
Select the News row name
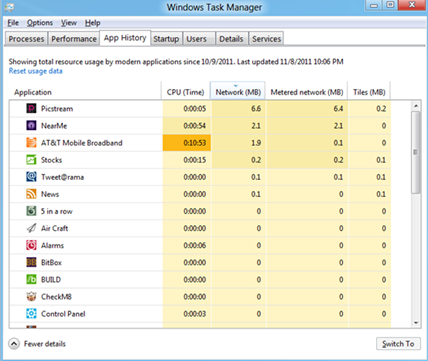point(50,194)
